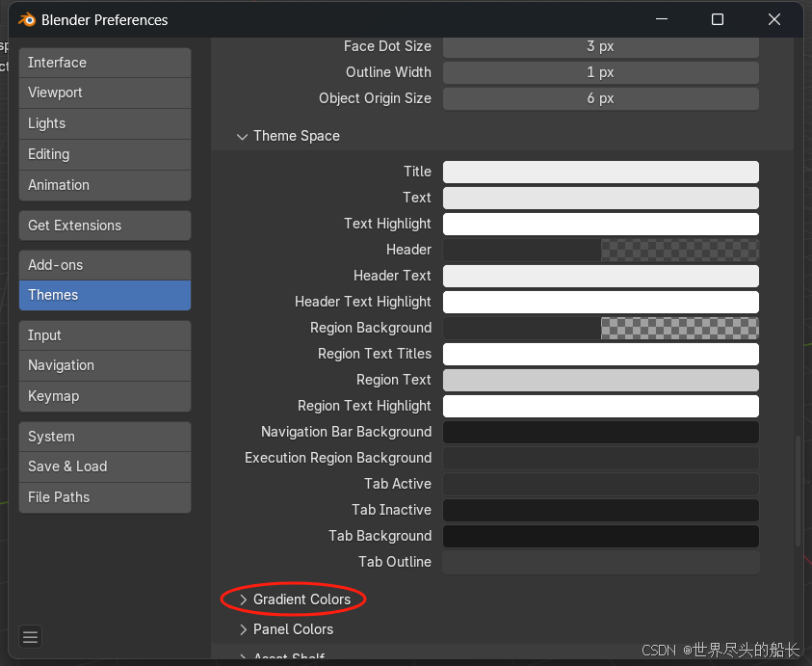Image resolution: width=812 pixels, height=666 pixels.
Task: Open the Tab Outline color swatch
Action: click(x=601, y=562)
